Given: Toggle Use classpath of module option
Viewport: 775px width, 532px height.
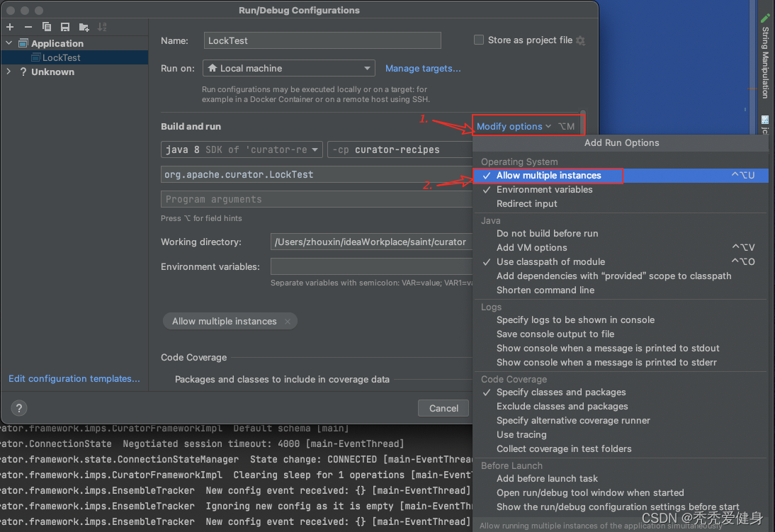Looking at the screenshot, I should [x=621, y=262].
